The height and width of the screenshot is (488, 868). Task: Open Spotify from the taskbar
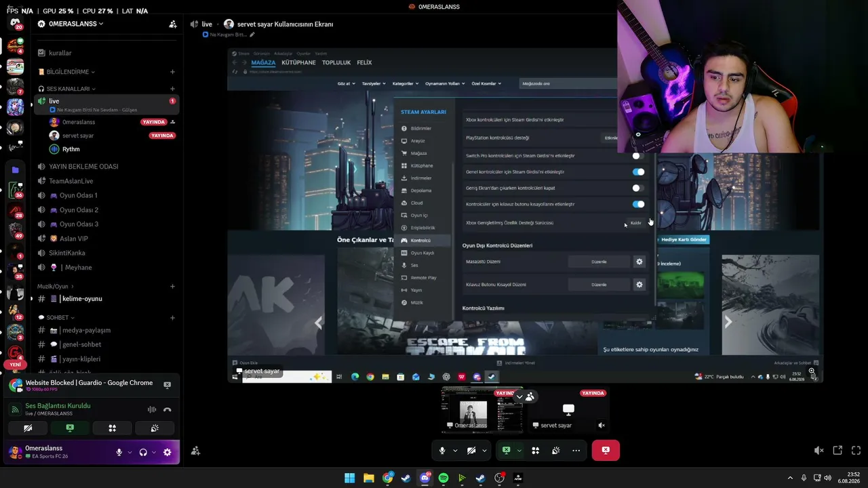pyautogui.click(x=443, y=478)
